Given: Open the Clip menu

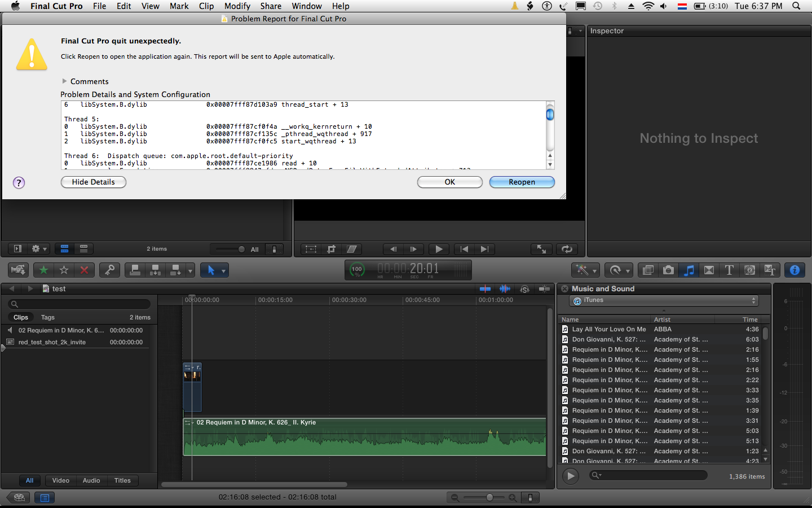Looking at the screenshot, I should pyautogui.click(x=206, y=6).
